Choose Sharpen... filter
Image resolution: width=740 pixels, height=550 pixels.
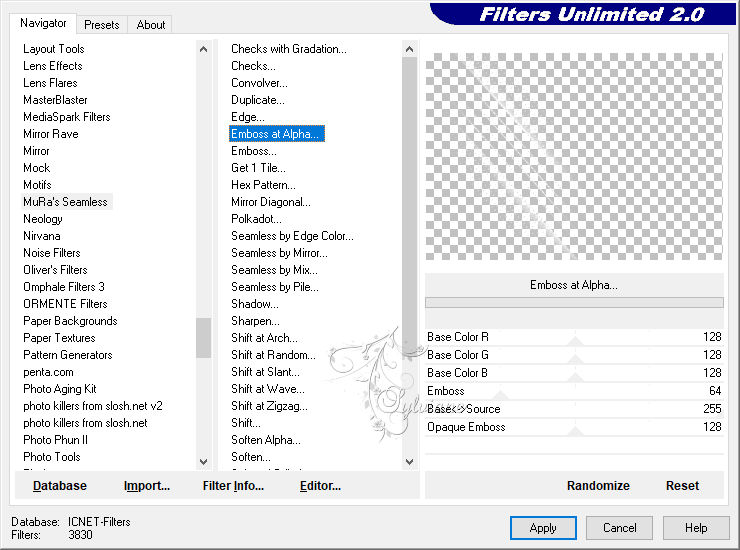click(255, 321)
